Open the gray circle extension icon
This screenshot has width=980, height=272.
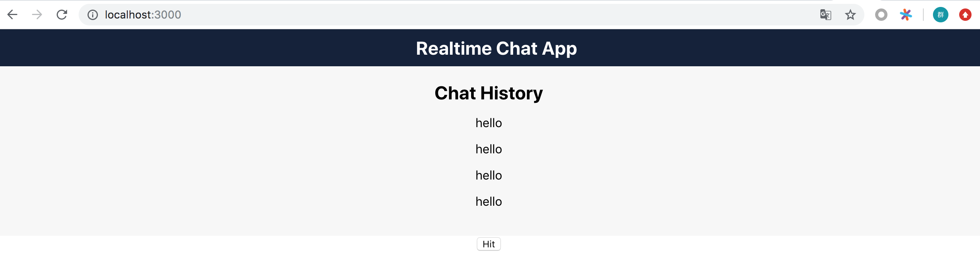coord(881,15)
